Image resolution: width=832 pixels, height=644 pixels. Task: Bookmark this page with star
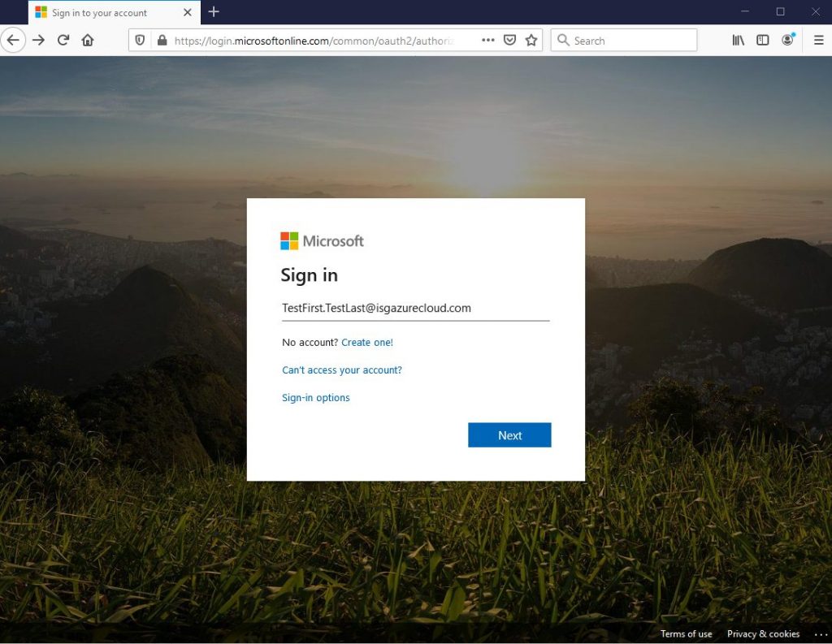531,41
